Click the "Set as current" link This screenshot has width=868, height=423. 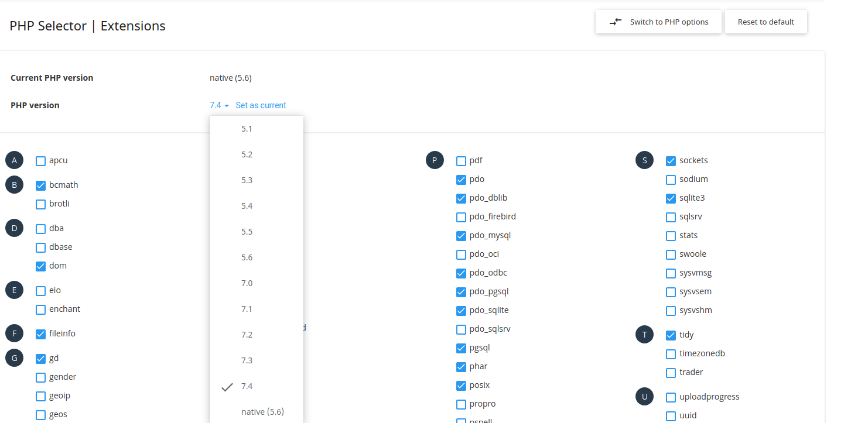pyautogui.click(x=261, y=105)
